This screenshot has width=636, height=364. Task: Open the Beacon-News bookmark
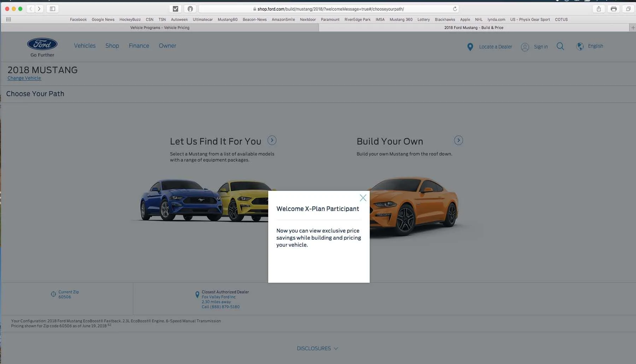254,19
